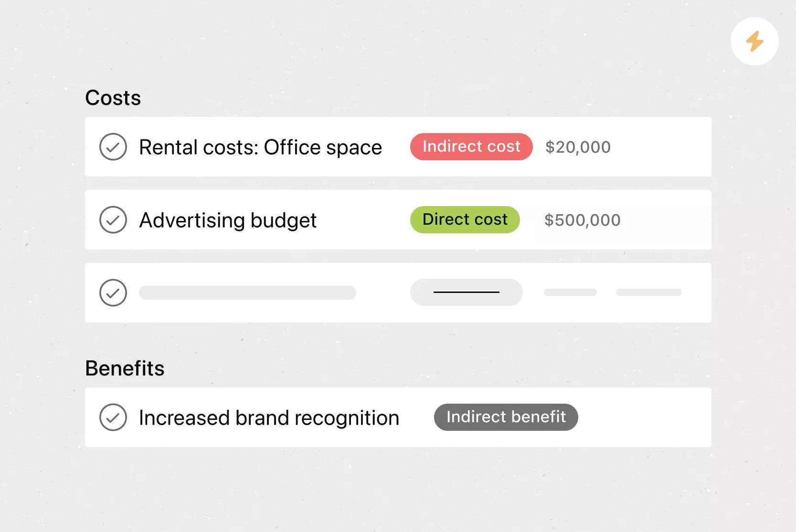Check off Rental costs: Office space task
The image size is (796, 532).
tap(113, 147)
